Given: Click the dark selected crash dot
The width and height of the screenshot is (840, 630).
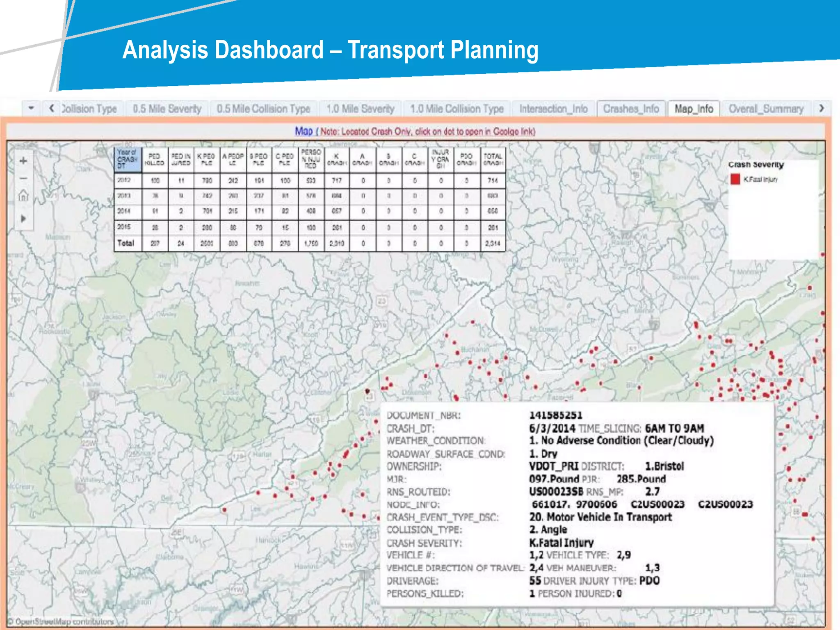Looking at the screenshot, I should click(367, 391).
